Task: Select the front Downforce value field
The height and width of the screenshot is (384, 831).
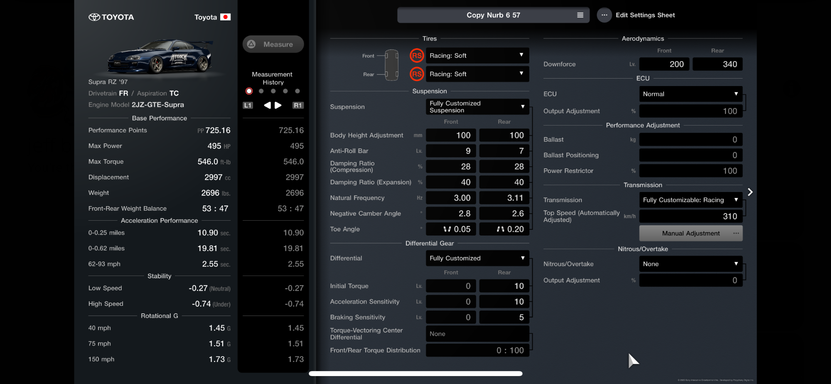Action: click(x=665, y=64)
